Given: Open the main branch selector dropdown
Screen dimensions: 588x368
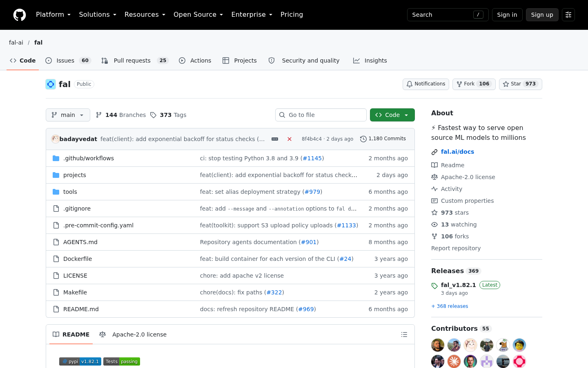Looking at the screenshot, I should [68, 115].
